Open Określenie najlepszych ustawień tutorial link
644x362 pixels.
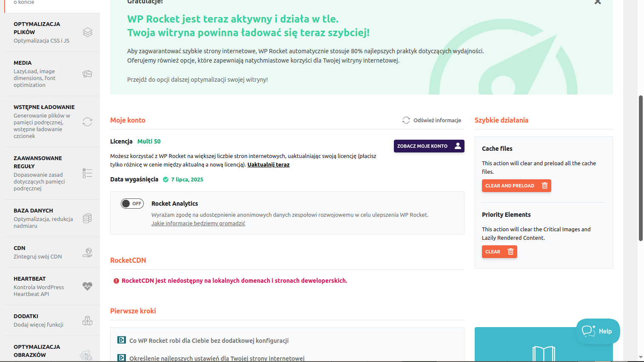pos(217,359)
